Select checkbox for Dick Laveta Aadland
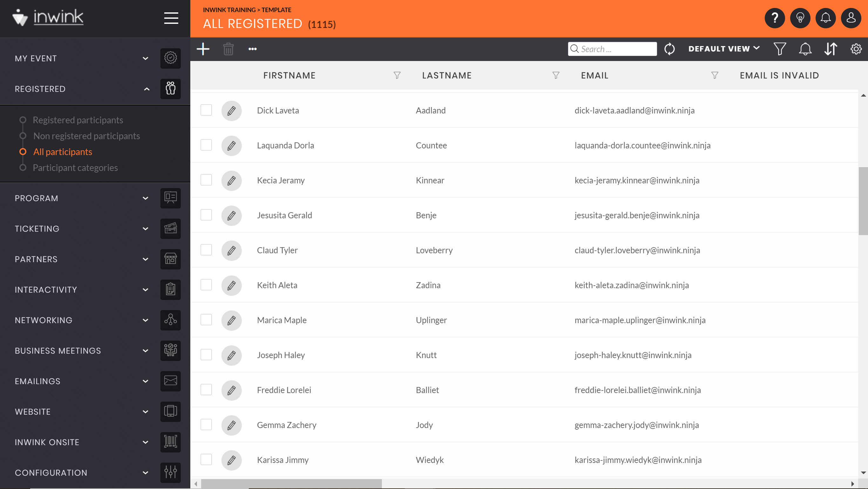The height and width of the screenshot is (489, 868). coord(206,110)
